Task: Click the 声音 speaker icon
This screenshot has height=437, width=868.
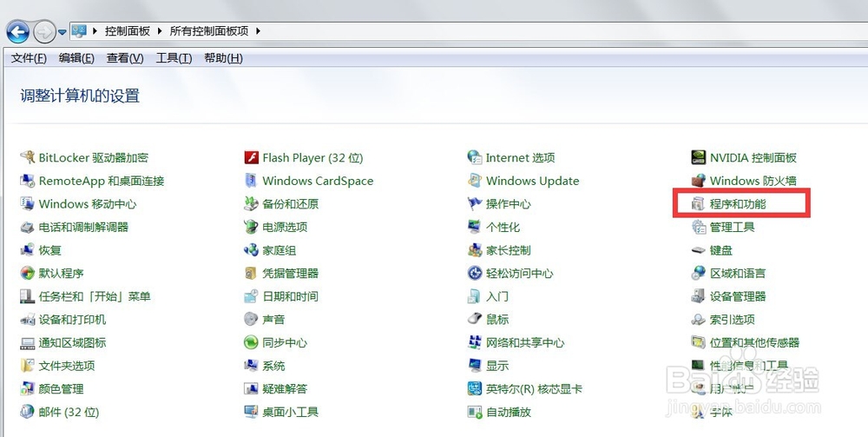Action: click(252, 320)
